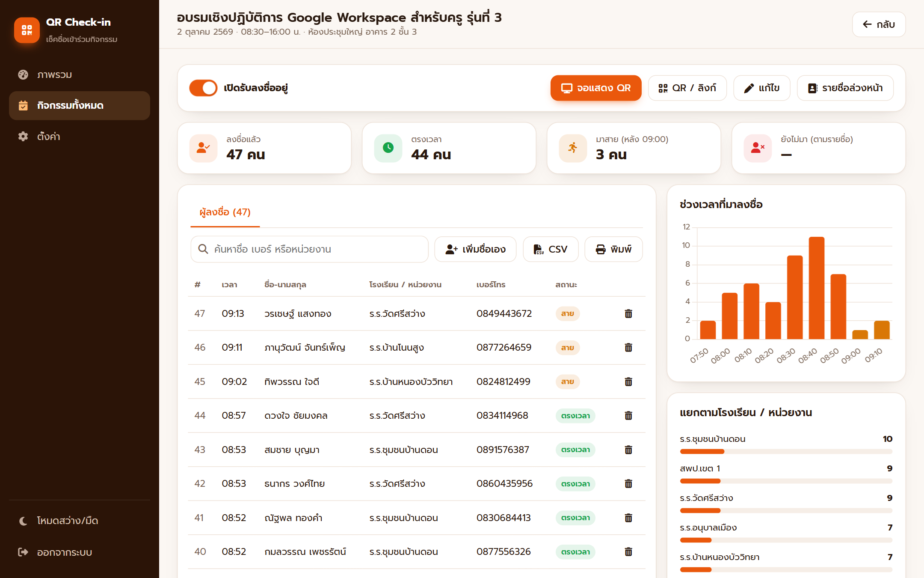This screenshot has width=924, height=578.
Task: Open ตั้งค่า settings in the sidebar
Action: tap(80, 136)
